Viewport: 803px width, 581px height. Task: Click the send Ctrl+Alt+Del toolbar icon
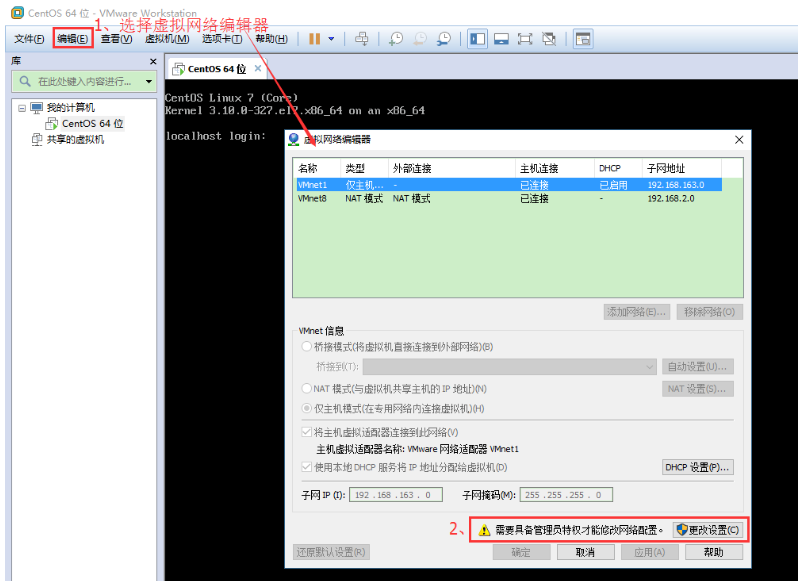(x=362, y=39)
